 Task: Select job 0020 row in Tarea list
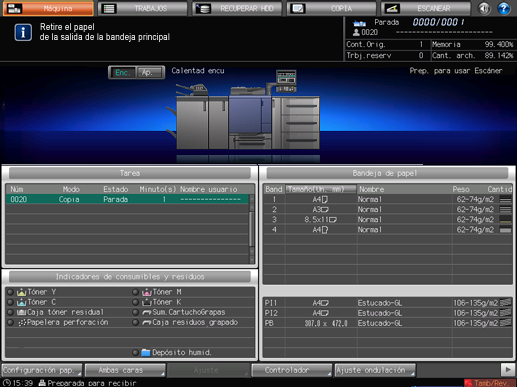pos(127,199)
